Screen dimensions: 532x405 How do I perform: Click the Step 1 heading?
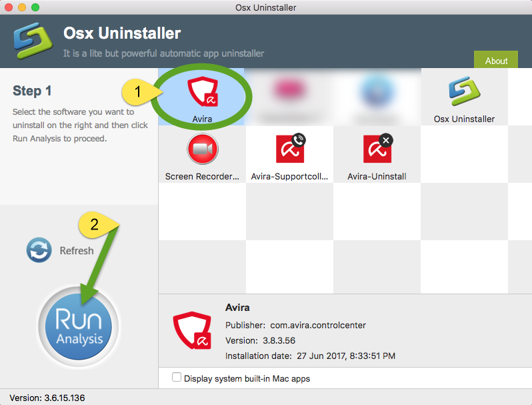32,91
